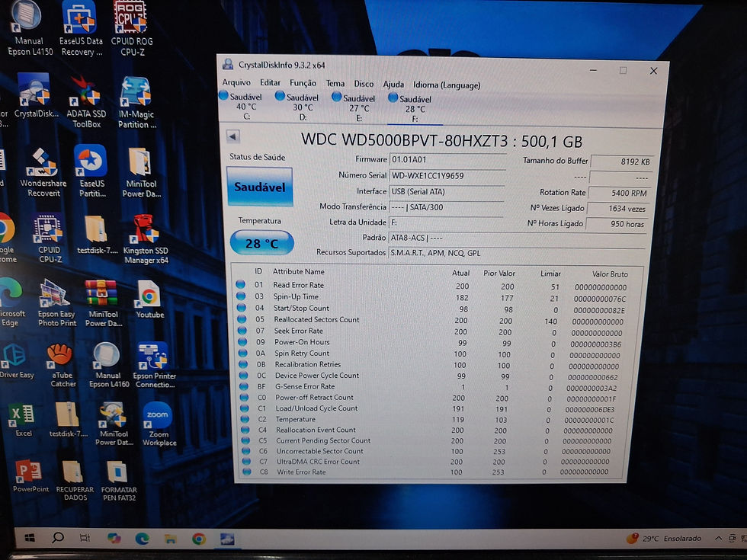Image resolution: width=747 pixels, height=560 pixels.
Task: Open aTube Catcher desktop icon
Action: tap(63, 365)
